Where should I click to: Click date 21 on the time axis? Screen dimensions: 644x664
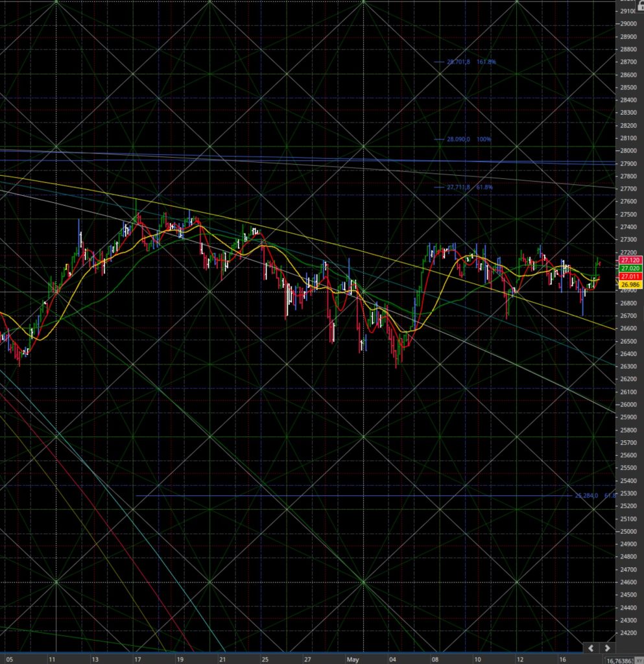[222, 659]
